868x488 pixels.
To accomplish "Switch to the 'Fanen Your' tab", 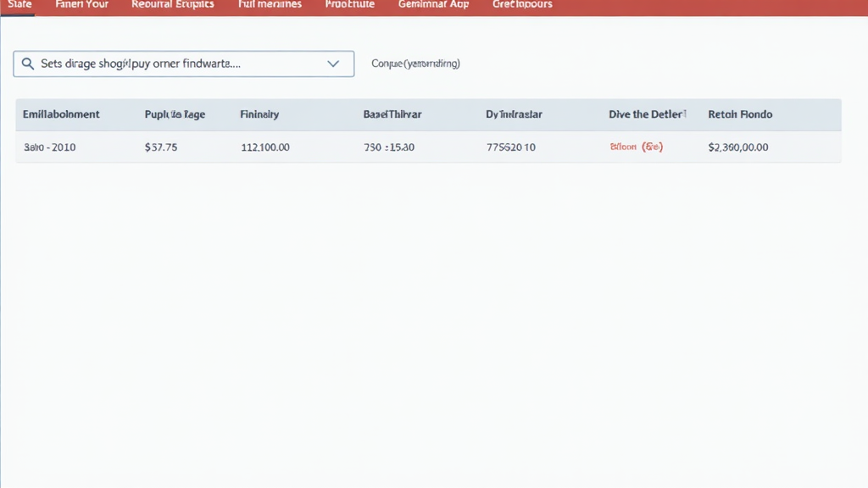I will click(81, 4).
